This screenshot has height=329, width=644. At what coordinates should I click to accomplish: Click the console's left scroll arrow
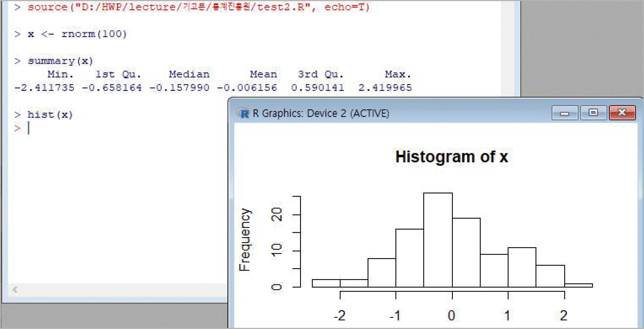[15, 290]
